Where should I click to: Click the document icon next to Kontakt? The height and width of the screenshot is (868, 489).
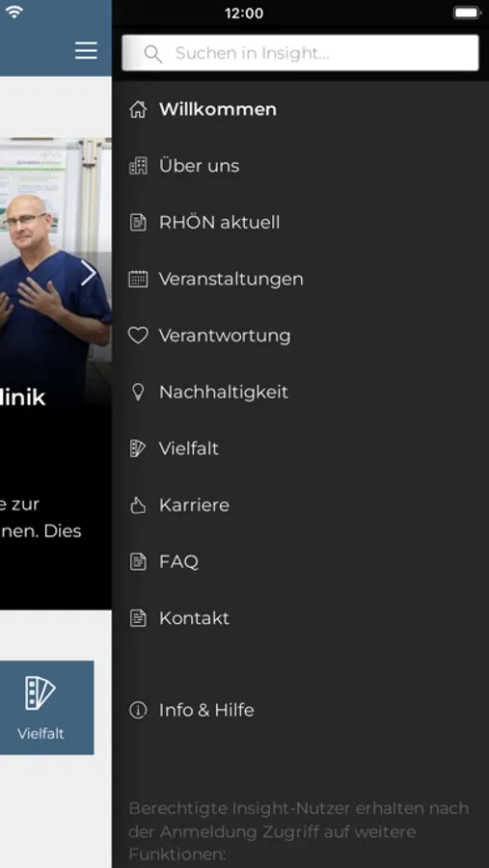(x=138, y=618)
